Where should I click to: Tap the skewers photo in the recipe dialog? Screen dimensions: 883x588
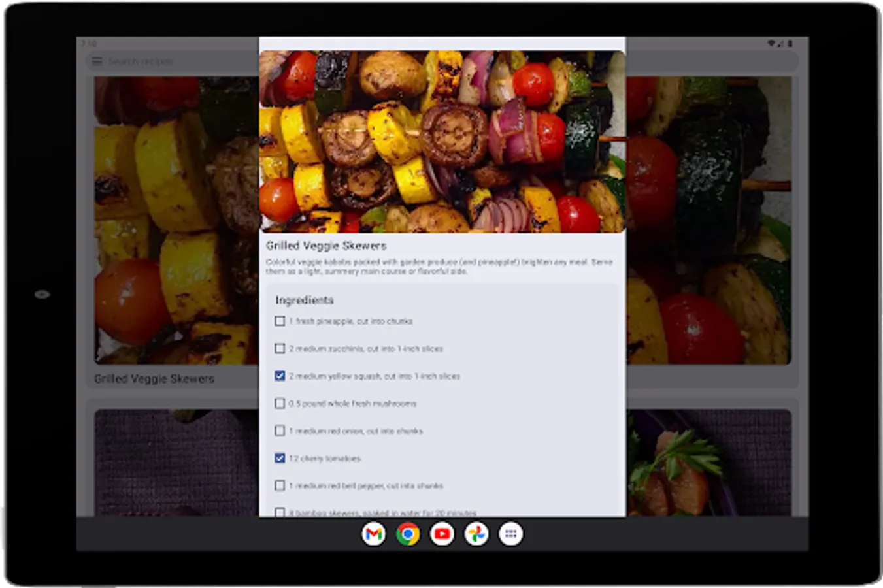pyautogui.click(x=442, y=142)
